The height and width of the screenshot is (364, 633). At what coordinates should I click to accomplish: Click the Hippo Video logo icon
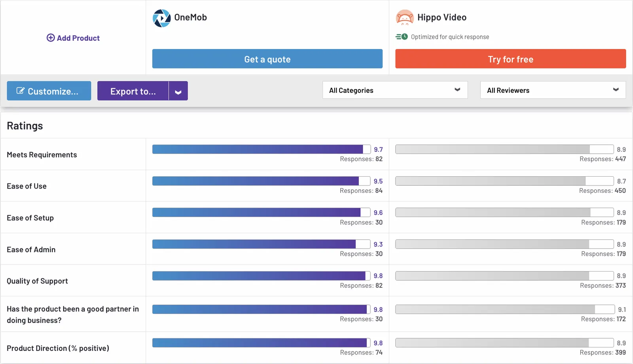pos(405,17)
